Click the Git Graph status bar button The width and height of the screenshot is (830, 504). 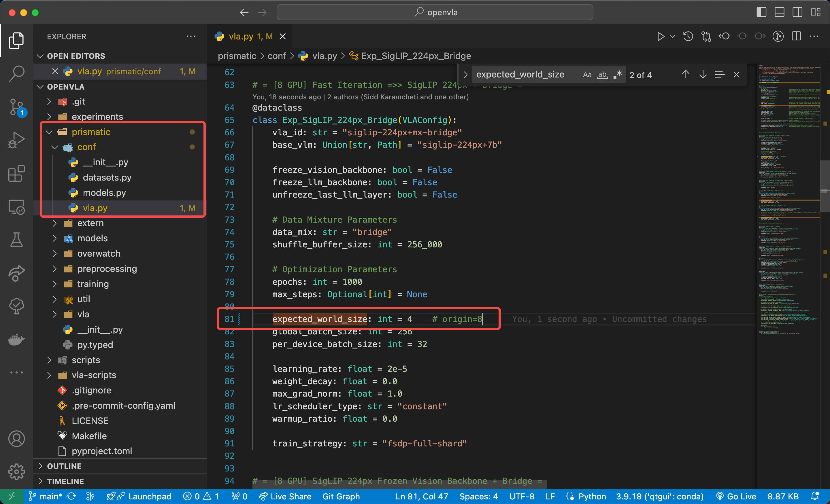pyautogui.click(x=341, y=496)
